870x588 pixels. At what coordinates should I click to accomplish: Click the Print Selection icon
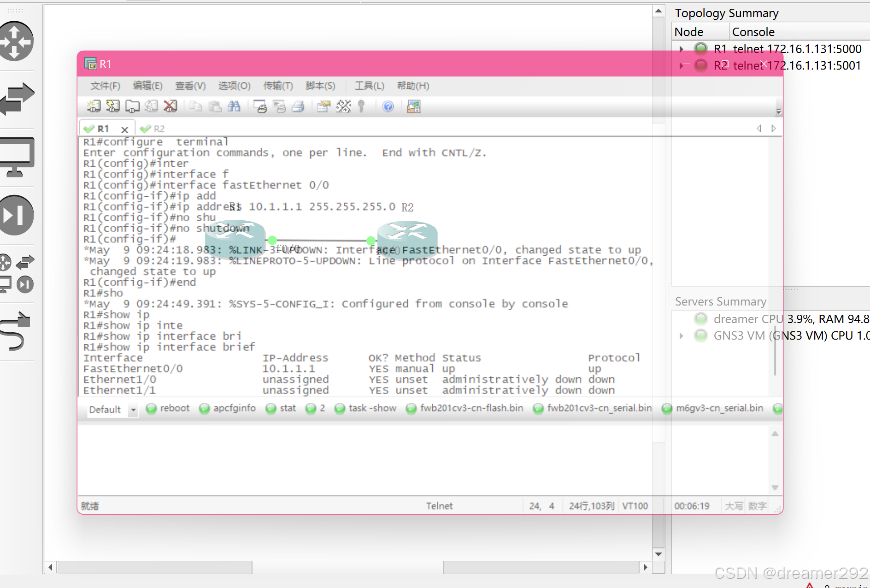point(279,107)
